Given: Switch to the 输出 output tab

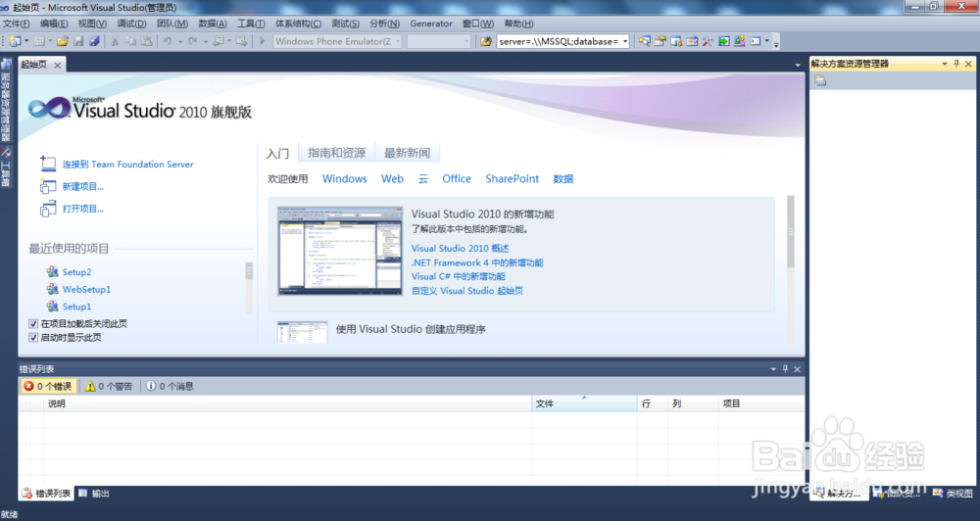Looking at the screenshot, I should pyautogui.click(x=94, y=494).
